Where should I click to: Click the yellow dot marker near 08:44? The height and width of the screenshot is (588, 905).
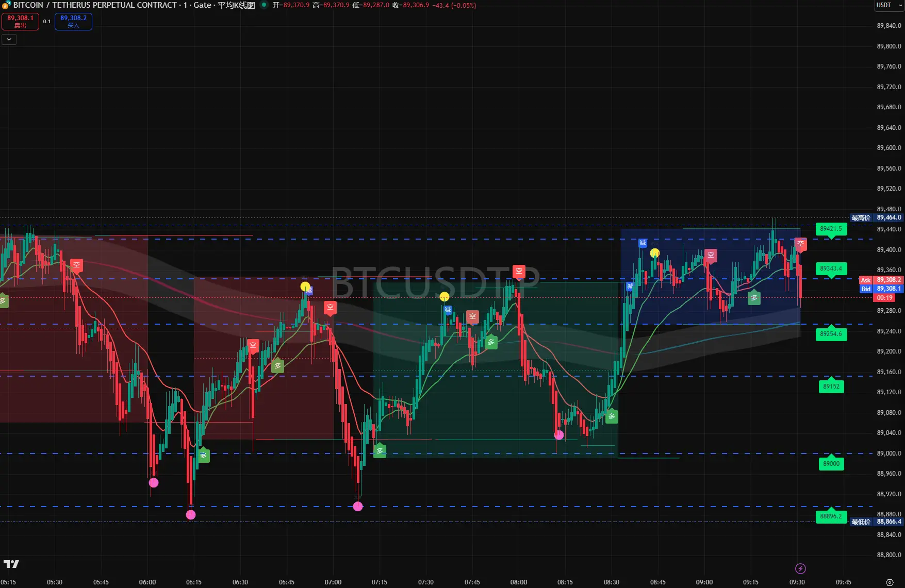click(x=655, y=253)
